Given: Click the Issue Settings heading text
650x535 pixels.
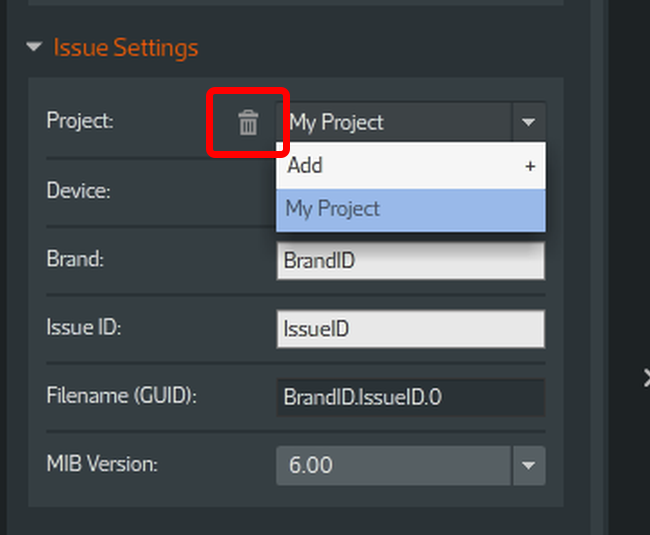Looking at the screenshot, I should 126,48.
